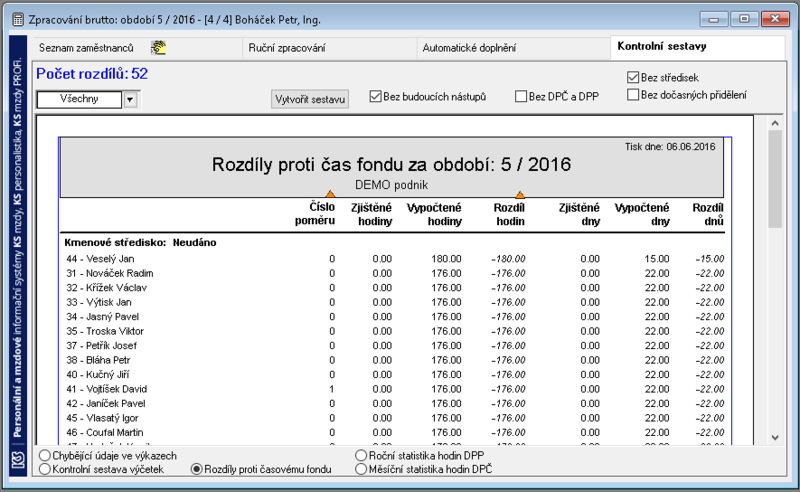
Task: Select Chybějící údaje ve výkazech option
Action: [x=45, y=455]
